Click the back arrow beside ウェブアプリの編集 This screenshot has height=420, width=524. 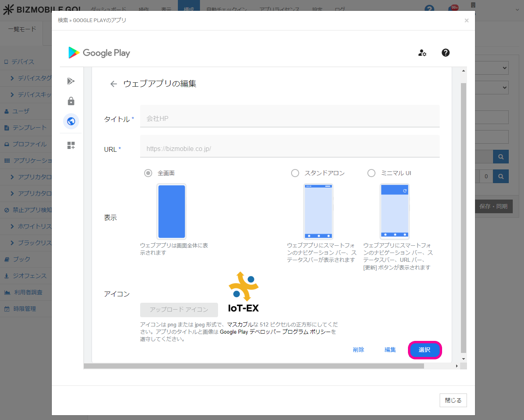[x=114, y=84]
